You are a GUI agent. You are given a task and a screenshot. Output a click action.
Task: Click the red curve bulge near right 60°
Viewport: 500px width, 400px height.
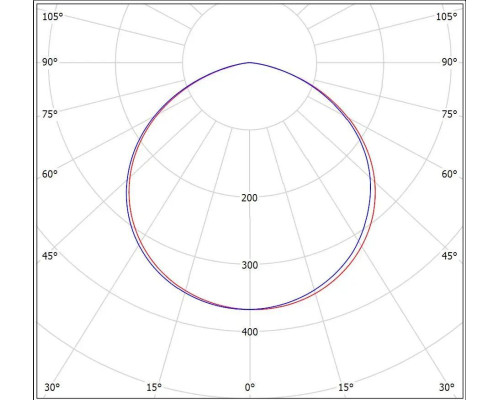click(x=374, y=188)
